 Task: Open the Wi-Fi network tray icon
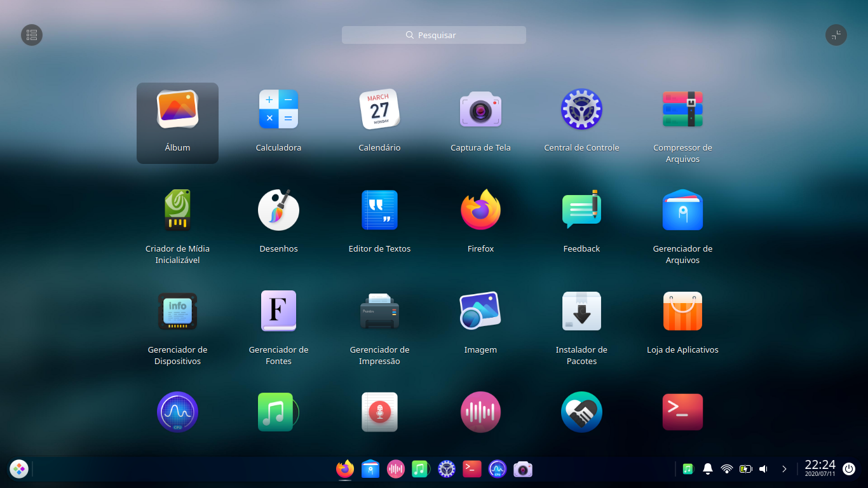pos(727,469)
